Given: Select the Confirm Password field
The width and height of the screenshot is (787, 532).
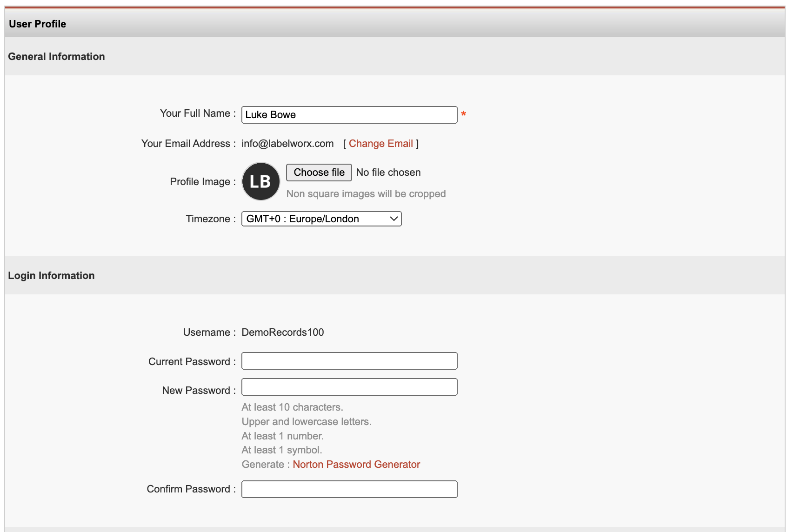Looking at the screenshot, I should coord(349,489).
